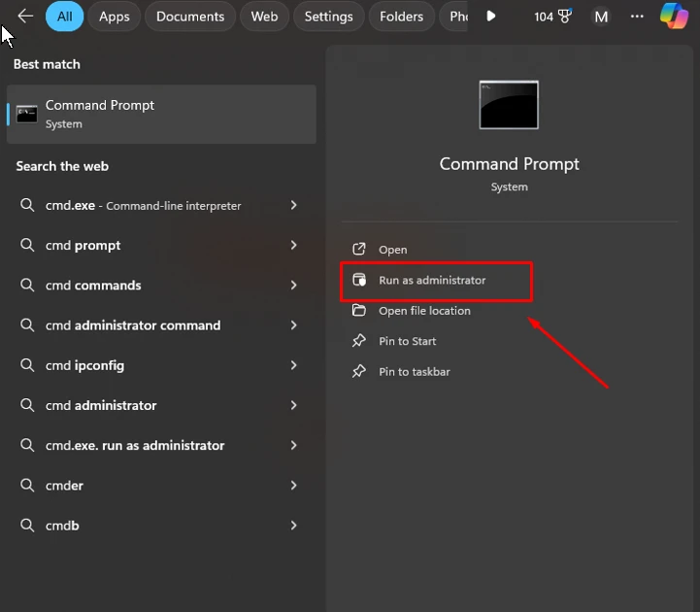Open the M account profile avatar

(601, 17)
